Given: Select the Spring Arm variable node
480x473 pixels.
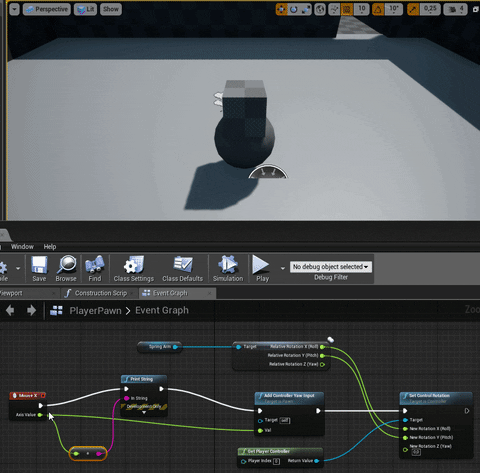Looking at the screenshot, I should tap(159, 347).
